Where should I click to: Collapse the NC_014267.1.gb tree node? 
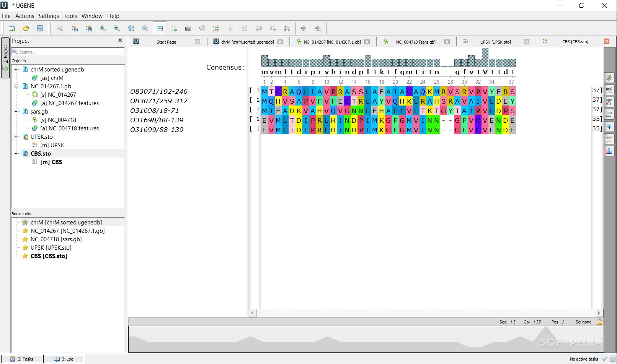pyautogui.click(x=16, y=86)
